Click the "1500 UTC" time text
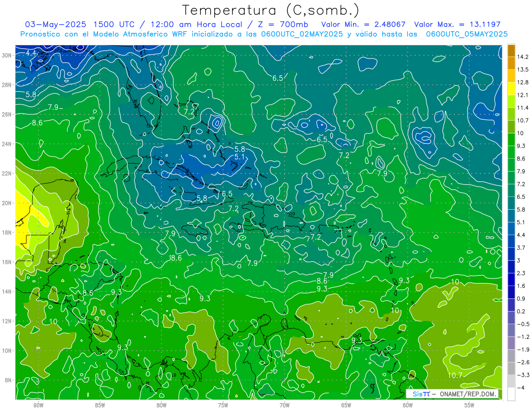The width and height of the screenshot is (532, 411). pyautogui.click(x=115, y=24)
